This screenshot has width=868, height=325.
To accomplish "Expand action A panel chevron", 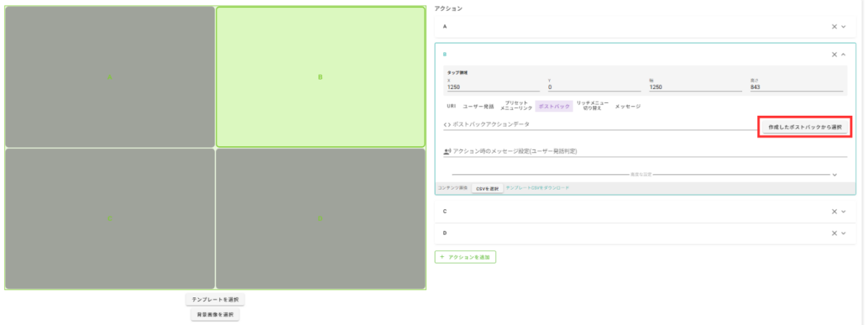I will [x=843, y=27].
